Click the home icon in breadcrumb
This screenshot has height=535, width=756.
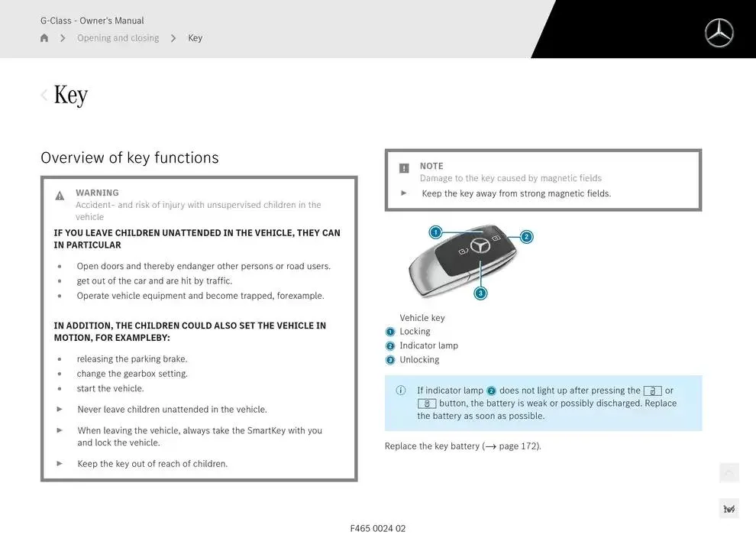coord(44,38)
